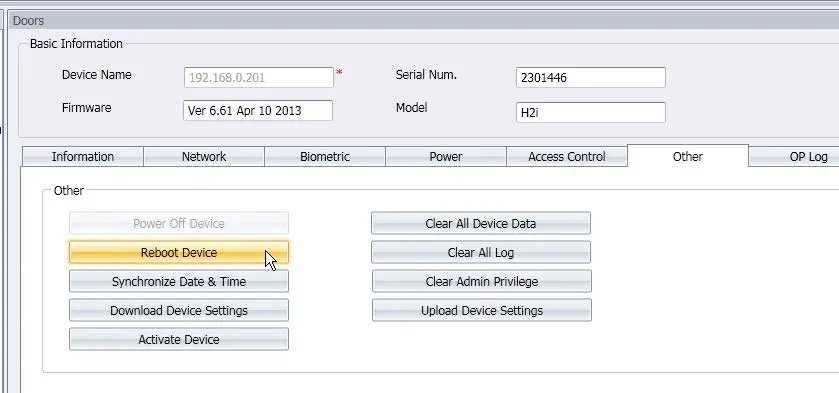Click the Model field showing H2i

pyautogui.click(x=591, y=112)
